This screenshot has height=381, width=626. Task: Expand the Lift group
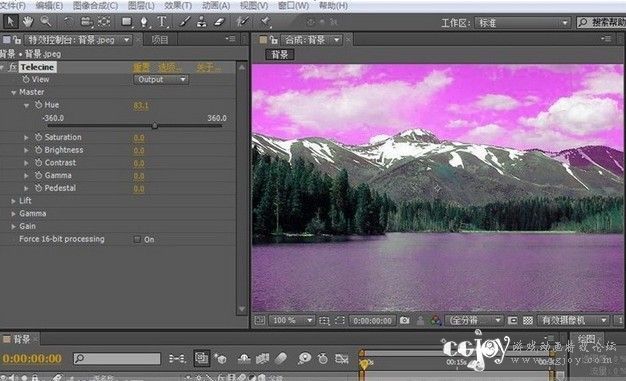click(x=14, y=201)
